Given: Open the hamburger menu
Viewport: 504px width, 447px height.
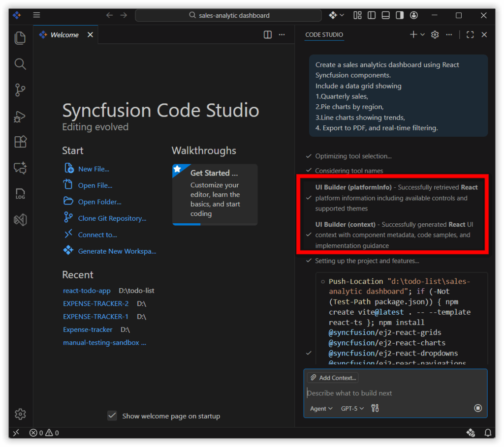Looking at the screenshot, I should click(x=36, y=15).
